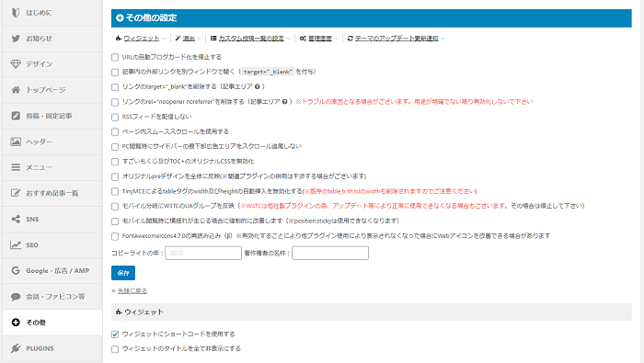Enable すごいもくじ及びTOC+のオリジナルCSSを無効化
The image size is (644, 363).
pos(115,162)
